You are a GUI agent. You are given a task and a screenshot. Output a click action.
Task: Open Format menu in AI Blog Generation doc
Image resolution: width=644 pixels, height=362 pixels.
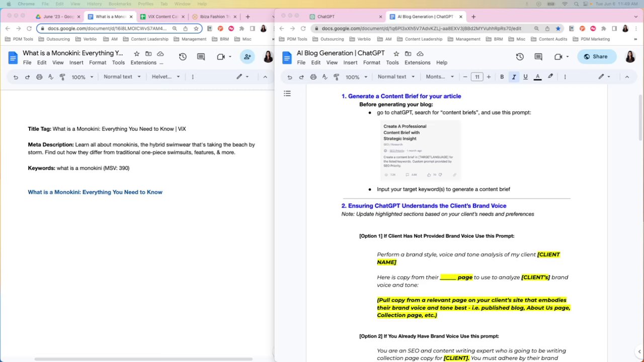(372, 63)
